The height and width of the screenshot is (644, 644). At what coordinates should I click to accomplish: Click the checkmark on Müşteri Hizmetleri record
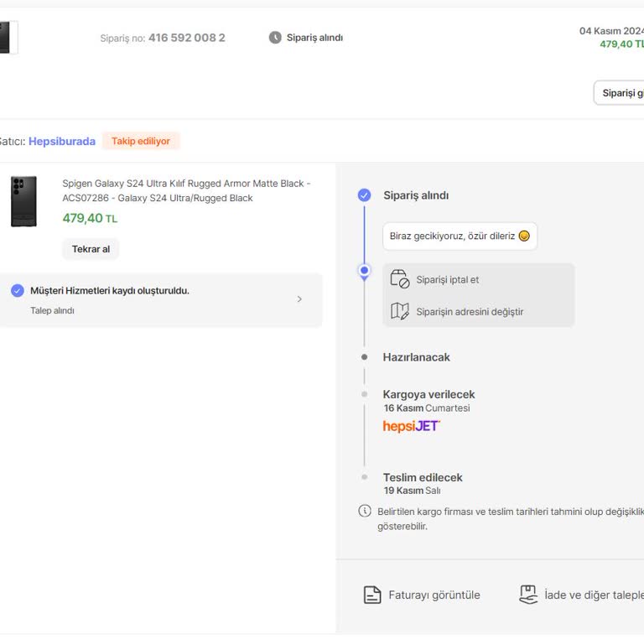[x=18, y=291]
